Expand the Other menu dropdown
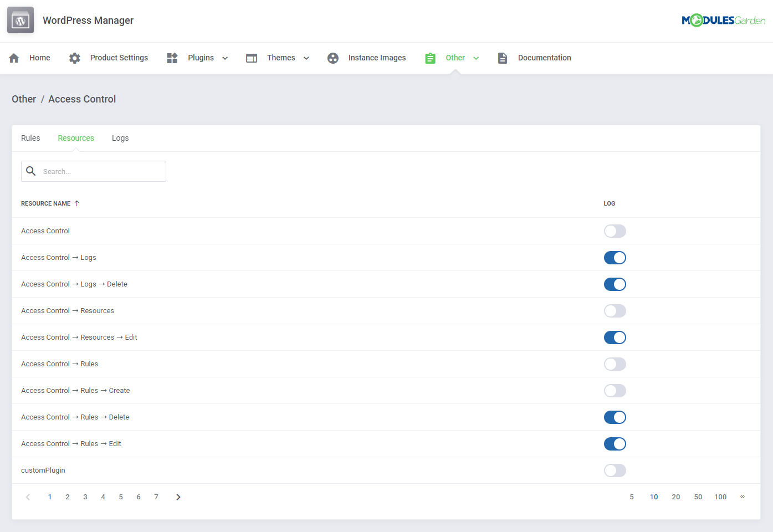The height and width of the screenshot is (532, 773). (476, 58)
